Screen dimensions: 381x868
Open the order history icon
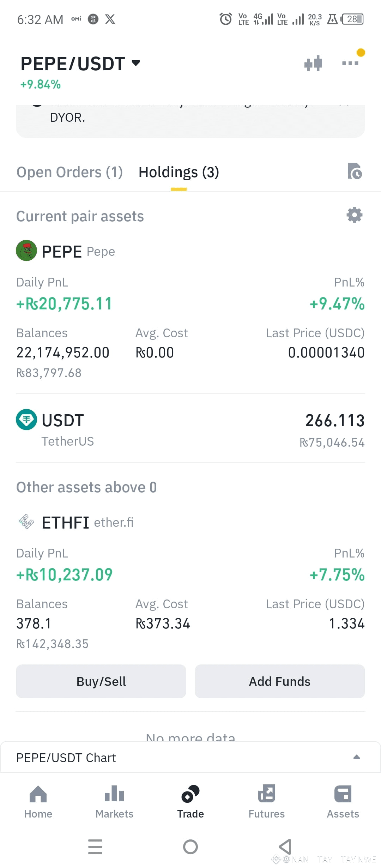tap(355, 171)
